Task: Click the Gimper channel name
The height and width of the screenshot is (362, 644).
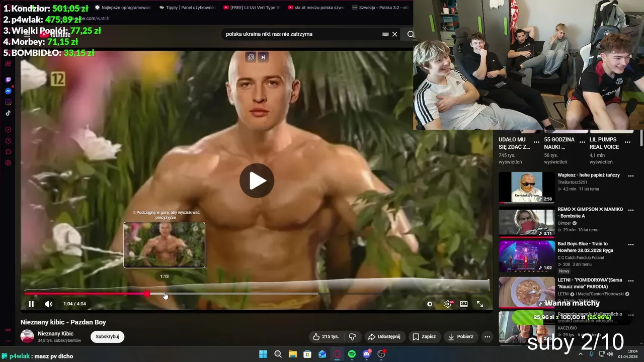Action: tap(564, 223)
